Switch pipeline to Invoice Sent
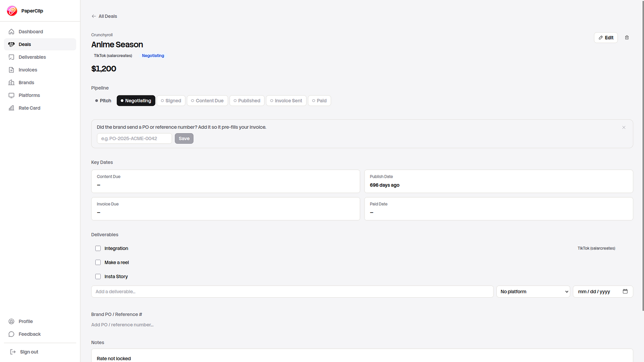644x362 pixels. point(286,101)
